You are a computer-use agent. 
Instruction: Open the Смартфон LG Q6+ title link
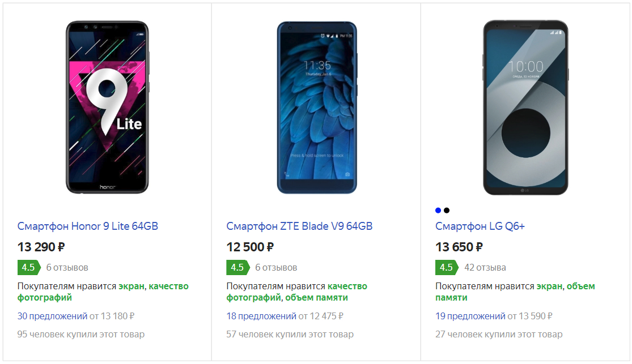pyautogui.click(x=480, y=226)
